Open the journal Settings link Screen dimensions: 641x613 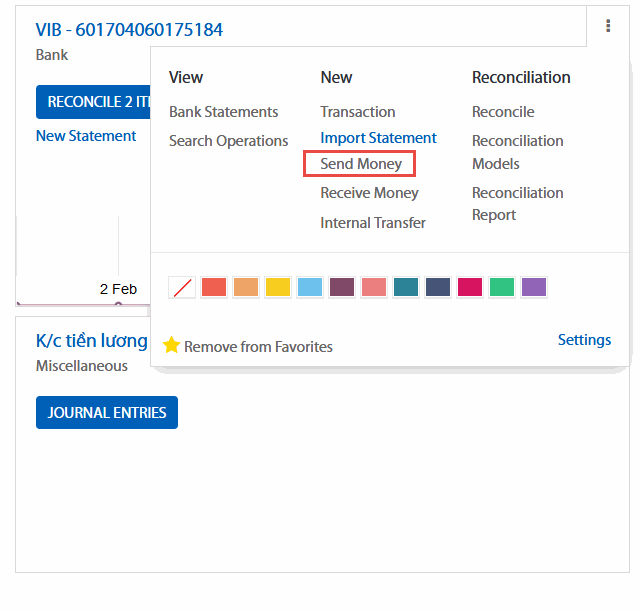coord(584,340)
